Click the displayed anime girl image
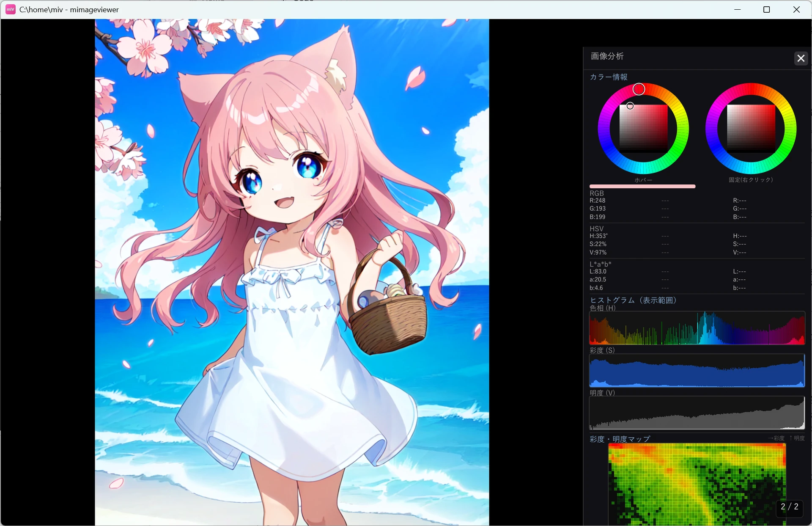This screenshot has width=812, height=526. click(x=292, y=272)
